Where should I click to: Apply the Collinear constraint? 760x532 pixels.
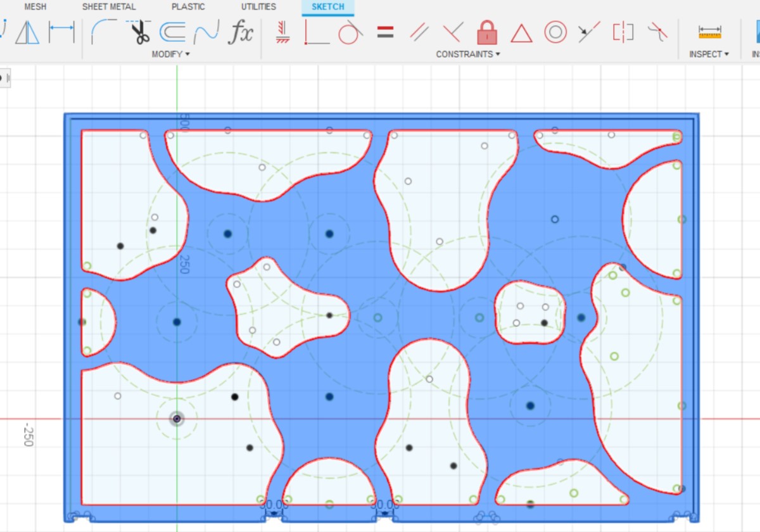coord(589,32)
